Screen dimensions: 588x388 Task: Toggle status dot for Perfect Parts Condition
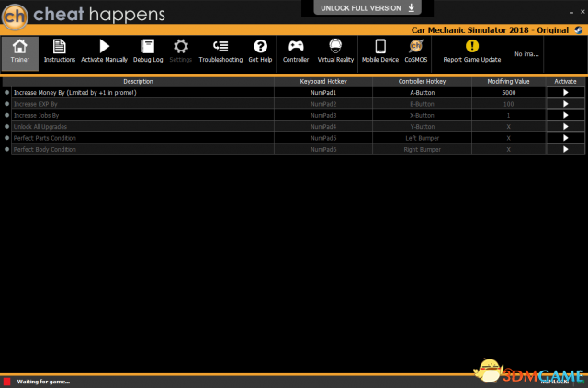pos(6,138)
